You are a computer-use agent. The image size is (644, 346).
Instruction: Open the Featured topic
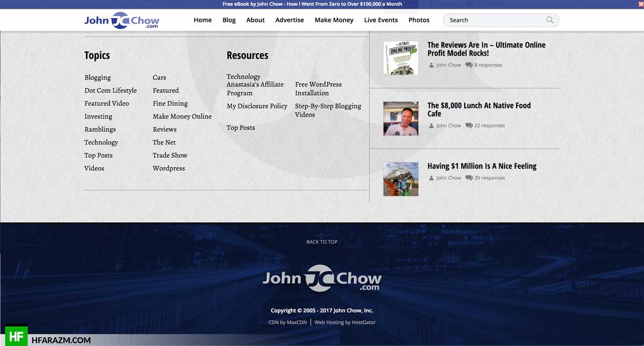(x=166, y=90)
